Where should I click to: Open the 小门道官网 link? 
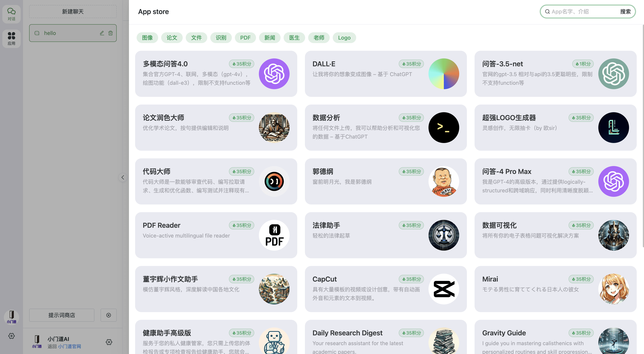(69, 346)
